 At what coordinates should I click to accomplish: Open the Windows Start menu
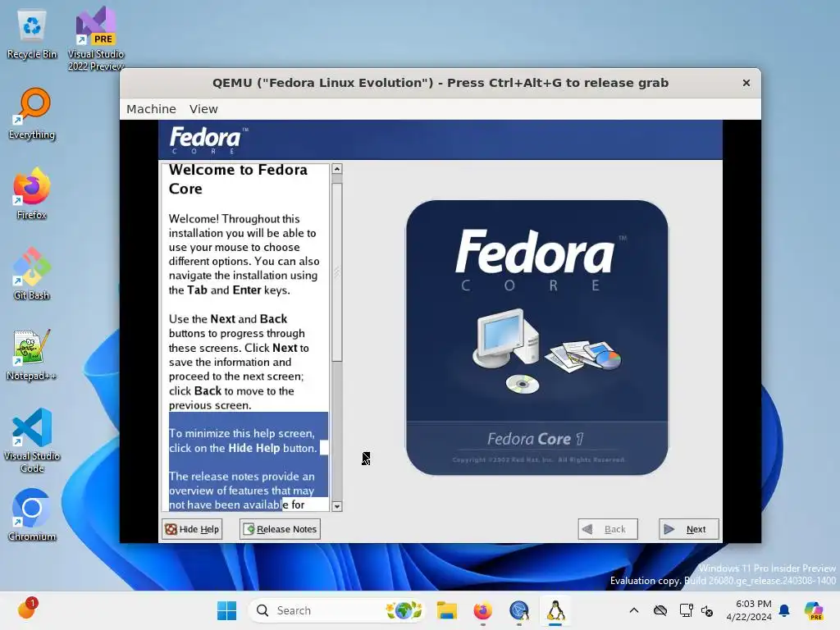tap(226, 610)
